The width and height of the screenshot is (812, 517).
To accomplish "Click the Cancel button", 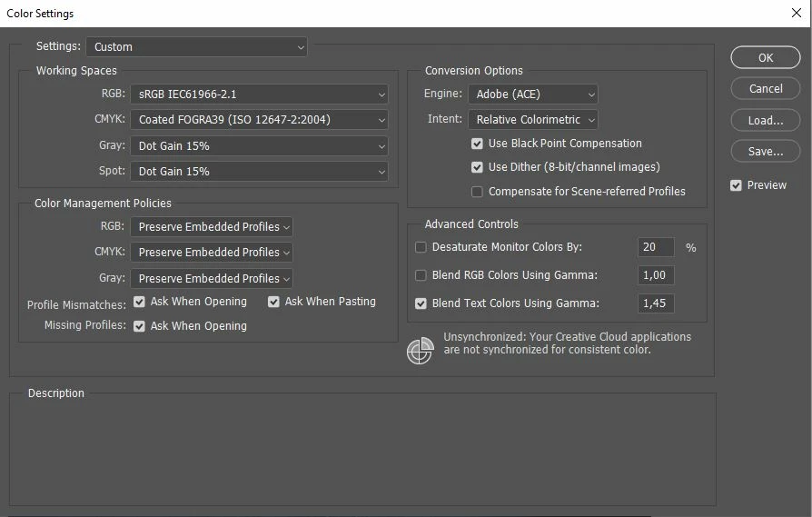I will click(766, 88).
